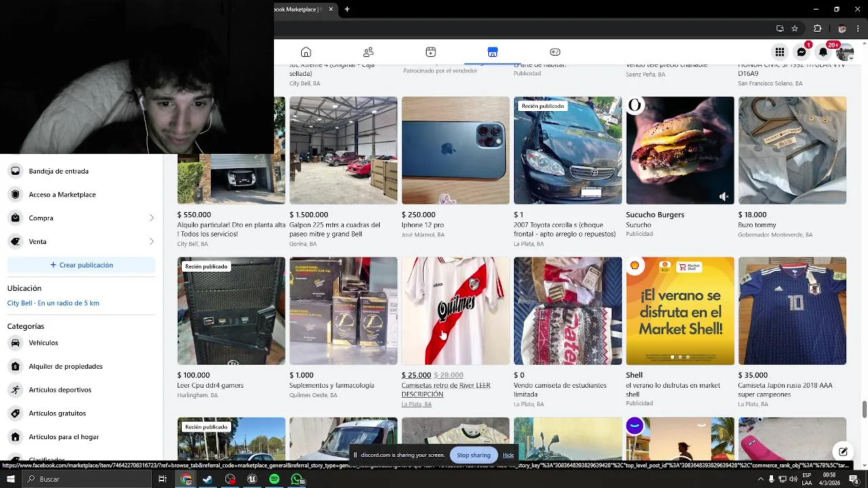Open Spotify from the taskbar
This screenshot has width=868, height=488.
[274, 479]
